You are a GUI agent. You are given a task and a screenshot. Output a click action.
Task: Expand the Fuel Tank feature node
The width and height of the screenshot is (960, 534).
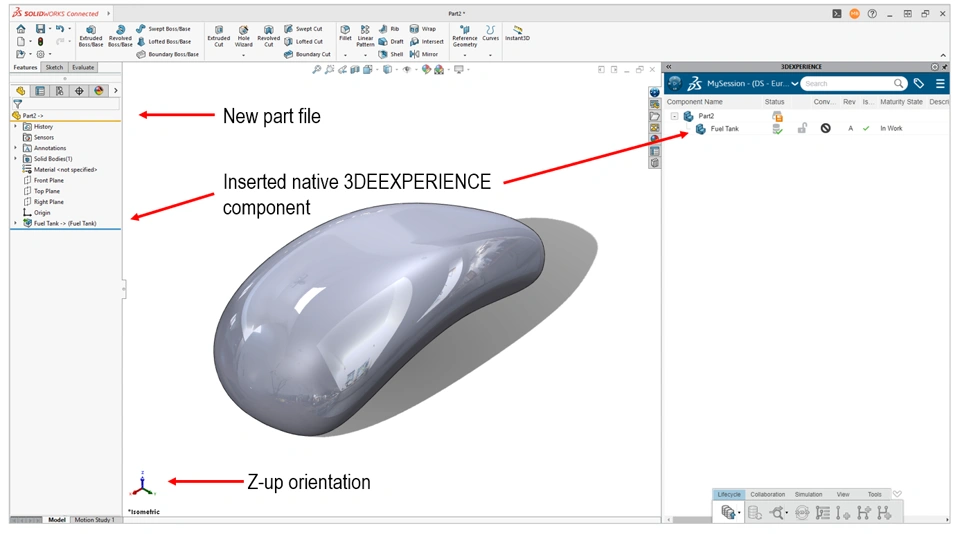click(16, 224)
